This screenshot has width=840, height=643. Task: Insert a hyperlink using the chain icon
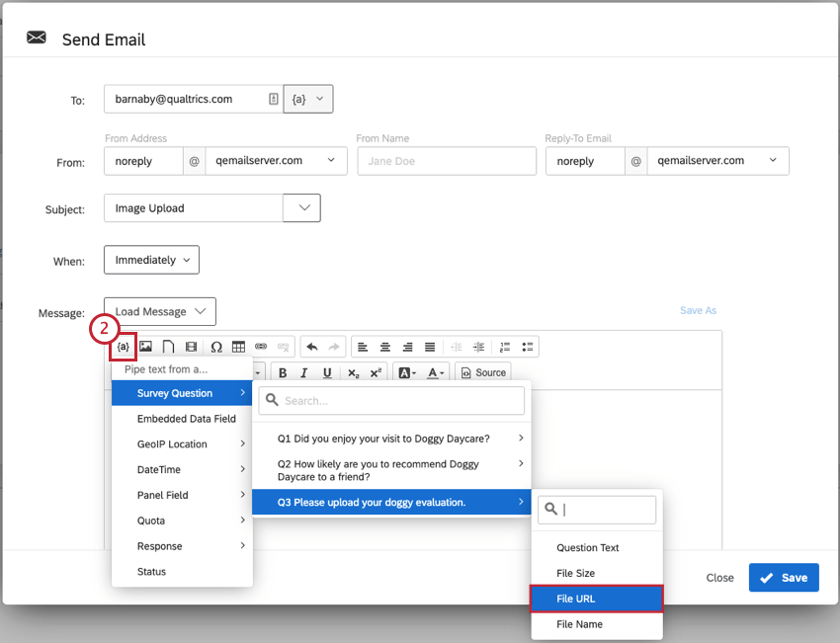pyautogui.click(x=259, y=346)
